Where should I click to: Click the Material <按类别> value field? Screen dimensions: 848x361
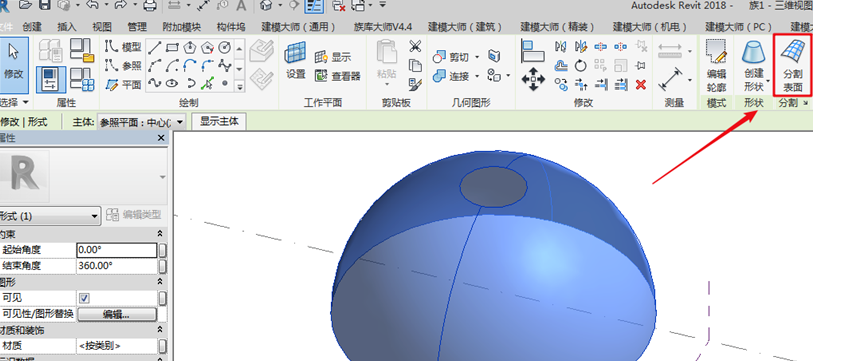pyautogui.click(x=117, y=346)
